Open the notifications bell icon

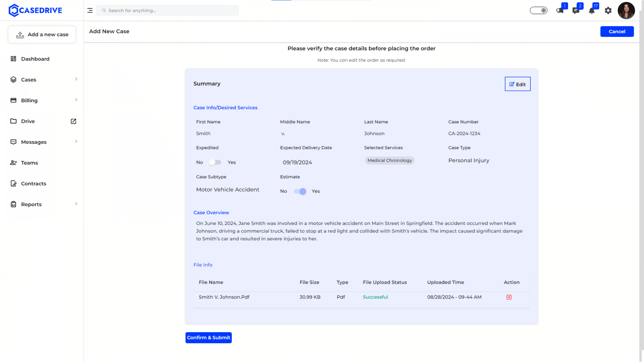coord(591,11)
